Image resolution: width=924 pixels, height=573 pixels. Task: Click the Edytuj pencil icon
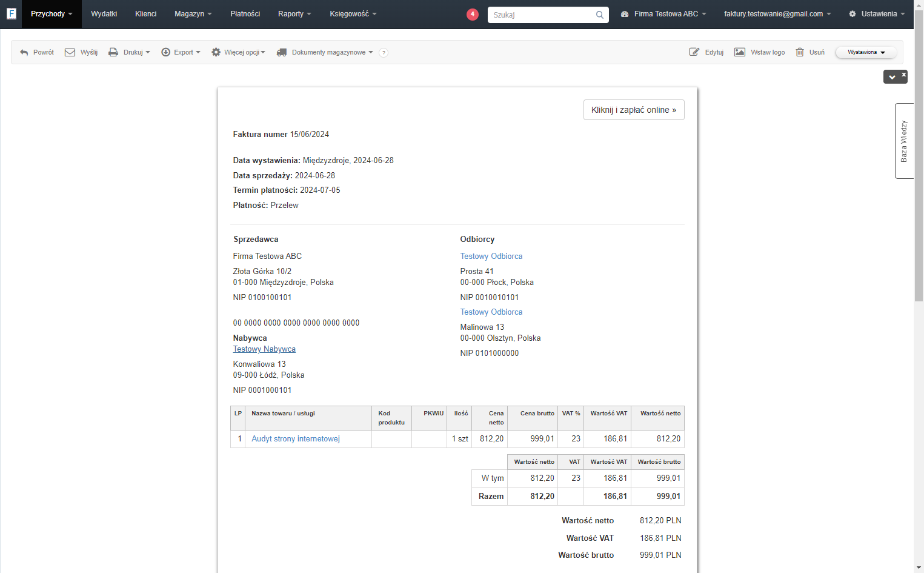point(694,52)
